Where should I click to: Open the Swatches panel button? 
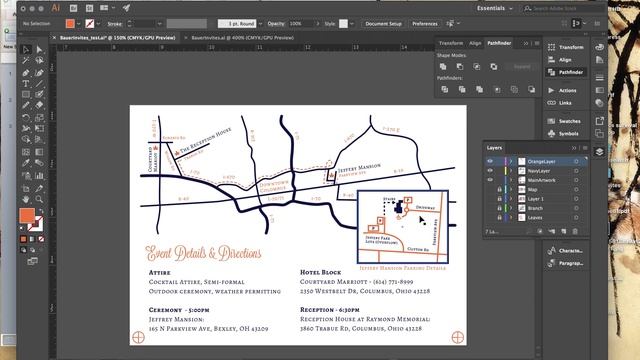[x=567, y=121]
